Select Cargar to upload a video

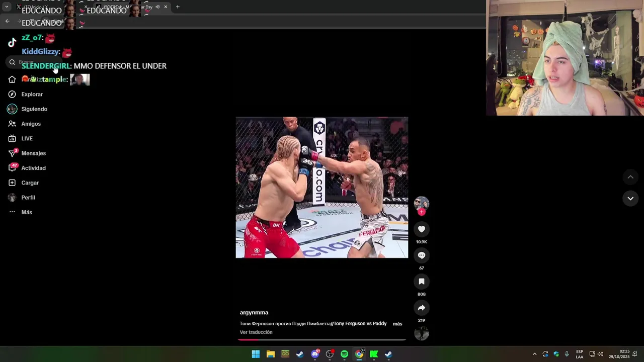(x=23, y=183)
